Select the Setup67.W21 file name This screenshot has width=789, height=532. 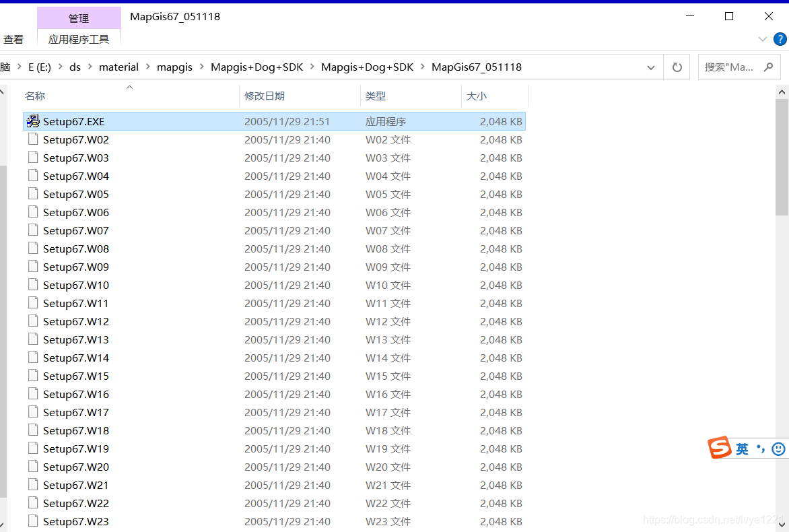tap(75, 485)
